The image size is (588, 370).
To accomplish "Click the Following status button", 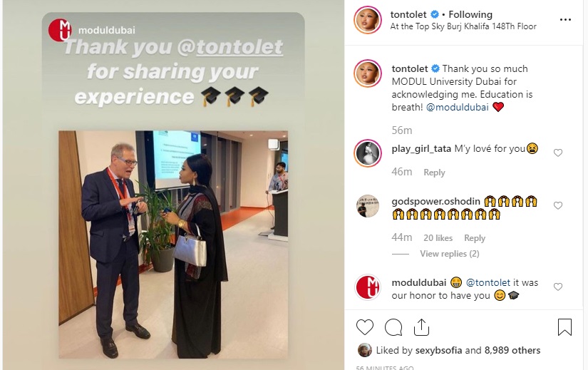I will tap(470, 15).
